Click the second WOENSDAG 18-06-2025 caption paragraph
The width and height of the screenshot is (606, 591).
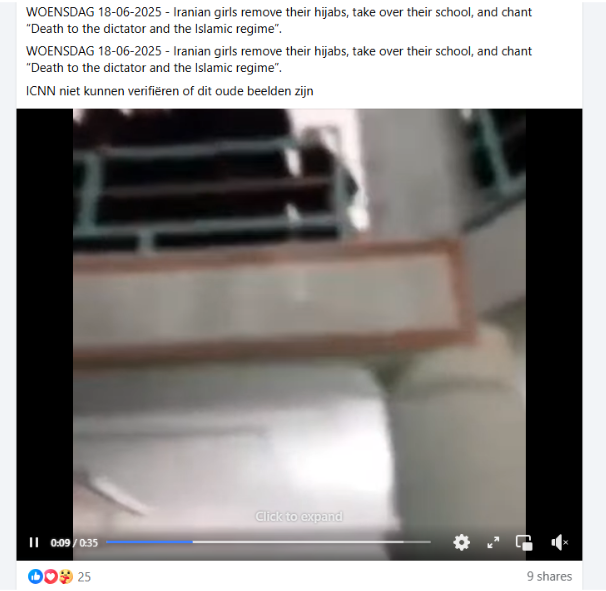[279, 60]
